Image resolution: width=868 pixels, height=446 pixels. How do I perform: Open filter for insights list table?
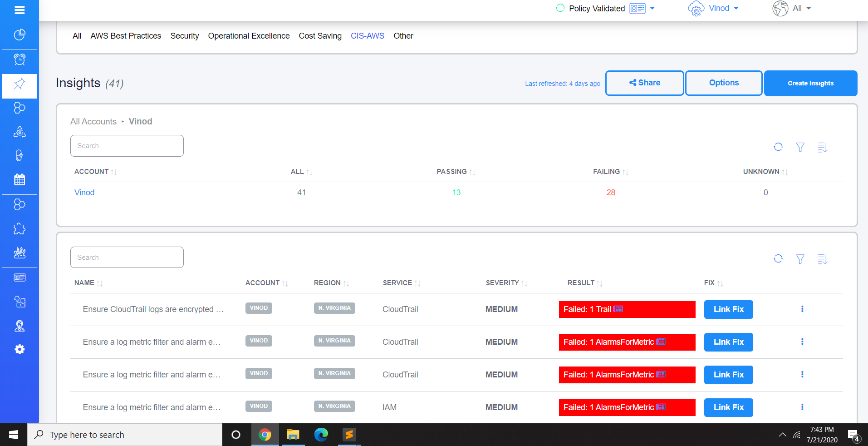pyautogui.click(x=800, y=259)
